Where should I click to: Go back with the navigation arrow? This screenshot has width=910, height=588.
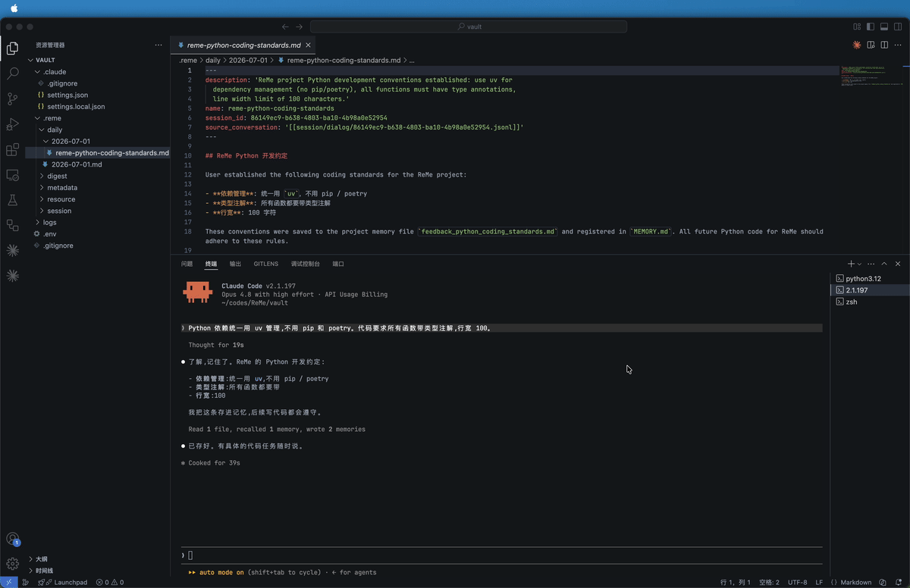click(285, 27)
